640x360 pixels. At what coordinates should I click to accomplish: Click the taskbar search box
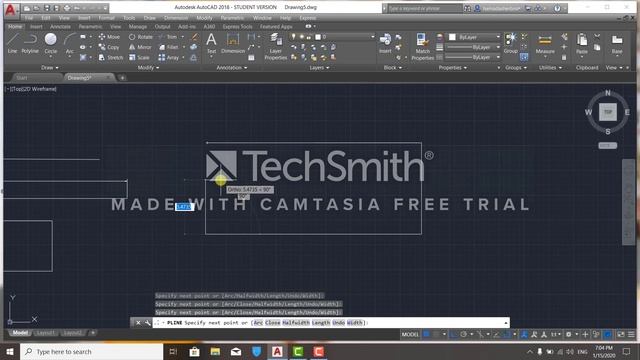click(91, 351)
